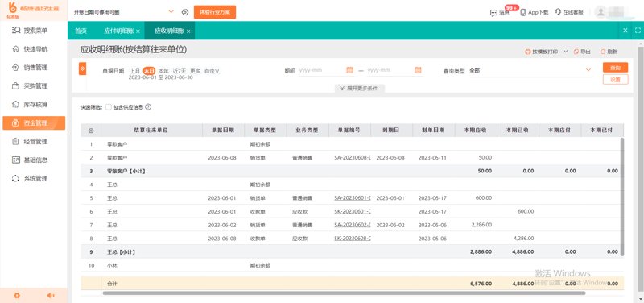Open calendar picker for period end
The width and height of the screenshot is (644, 303).
[x=418, y=70]
